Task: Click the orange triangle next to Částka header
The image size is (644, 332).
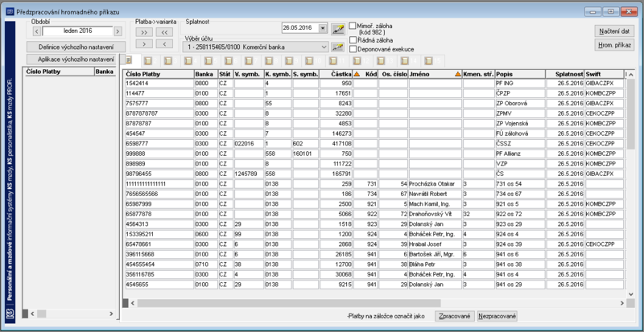Action: [357, 74]
